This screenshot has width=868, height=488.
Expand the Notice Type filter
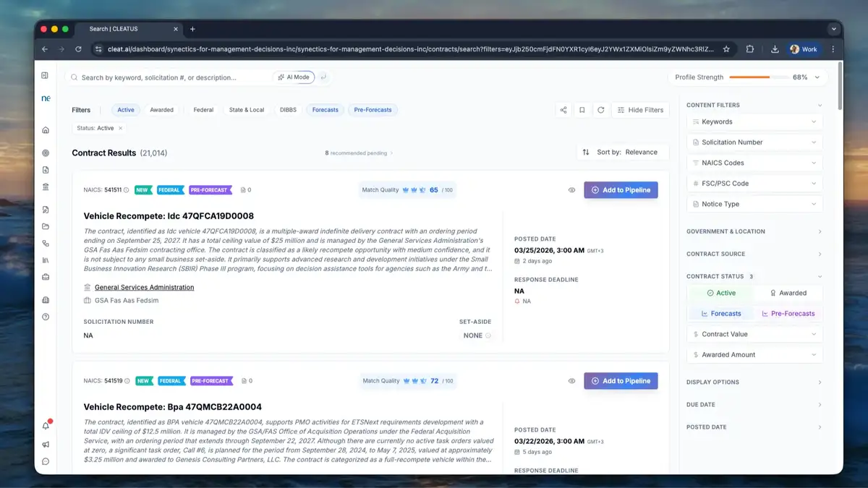(754, 204)
